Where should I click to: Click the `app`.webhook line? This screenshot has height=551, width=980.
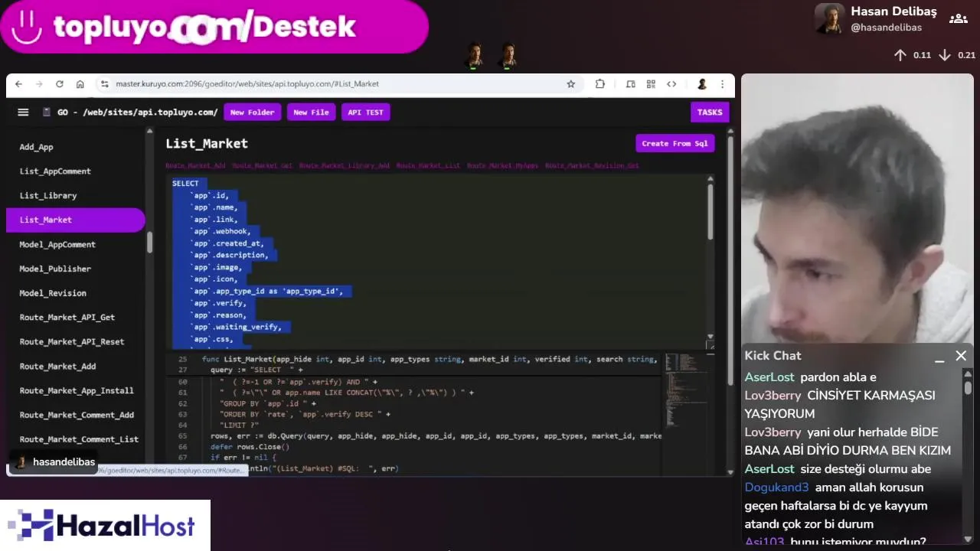point(221,231)
